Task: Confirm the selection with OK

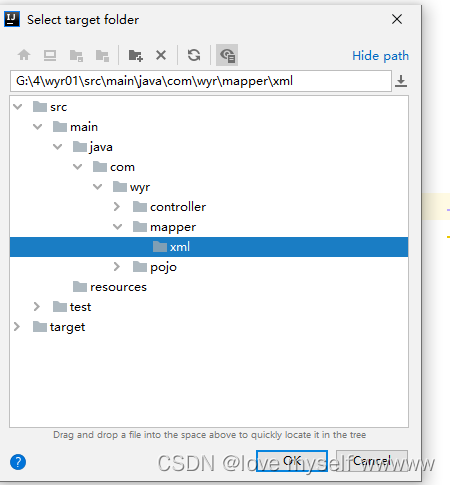Action: [x=292, y=461]
